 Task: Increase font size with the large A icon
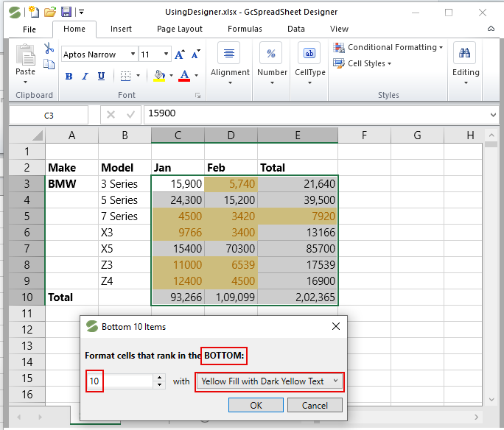180,54
